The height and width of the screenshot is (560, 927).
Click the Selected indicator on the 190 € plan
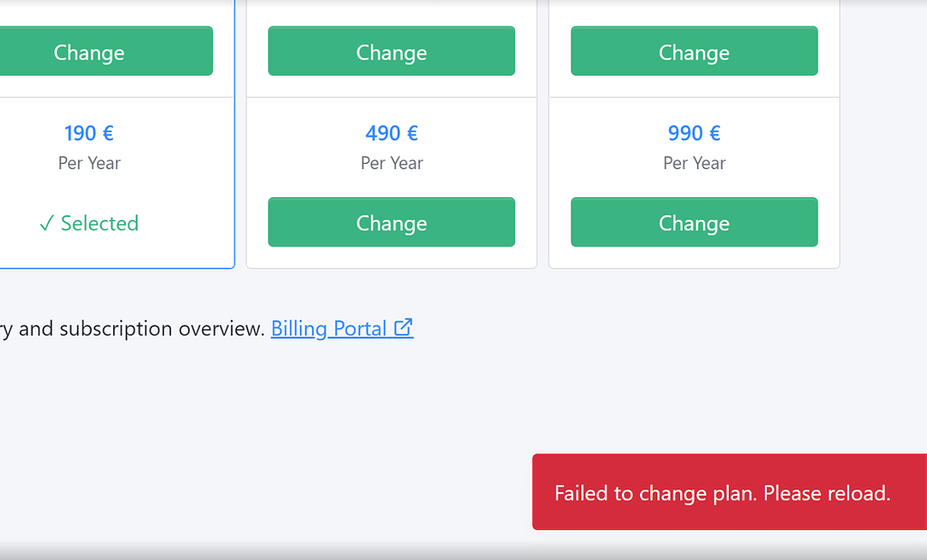tap(89, 223)
